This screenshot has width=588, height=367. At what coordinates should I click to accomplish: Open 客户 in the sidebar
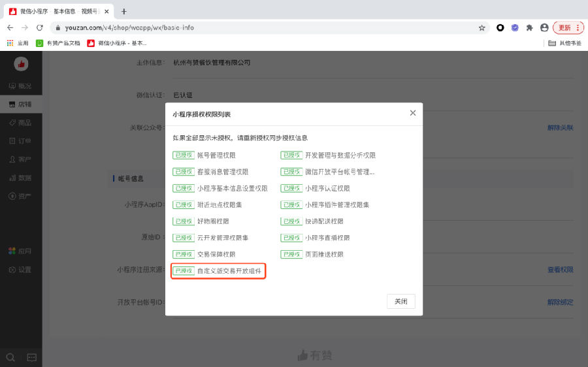tap(21, 159)
